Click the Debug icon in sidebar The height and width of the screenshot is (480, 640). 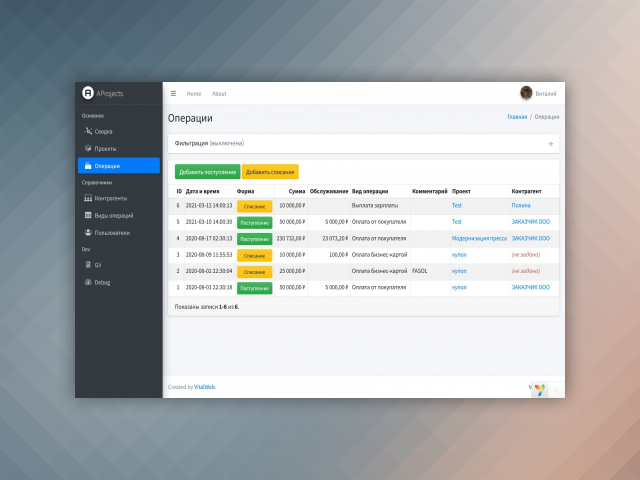(88, 282)
